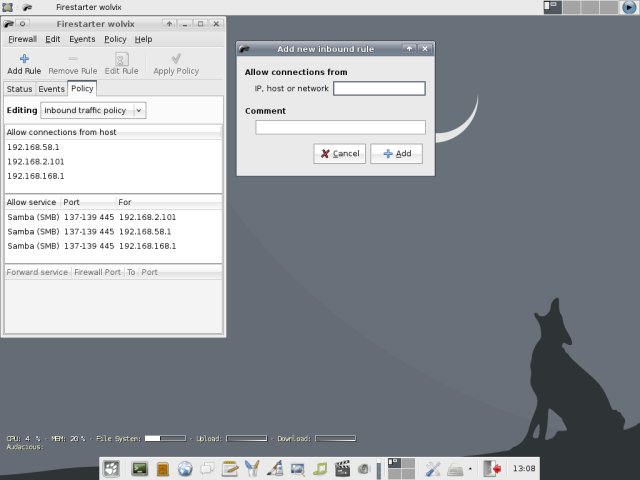Click the Add Rule toolbar icon

click(x=24, y=64)
